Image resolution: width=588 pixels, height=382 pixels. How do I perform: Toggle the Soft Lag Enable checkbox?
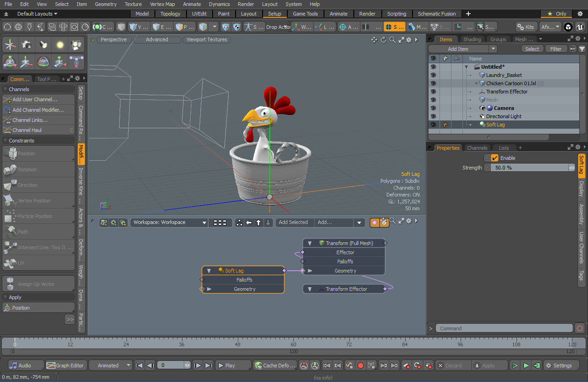tap(495, 158)
